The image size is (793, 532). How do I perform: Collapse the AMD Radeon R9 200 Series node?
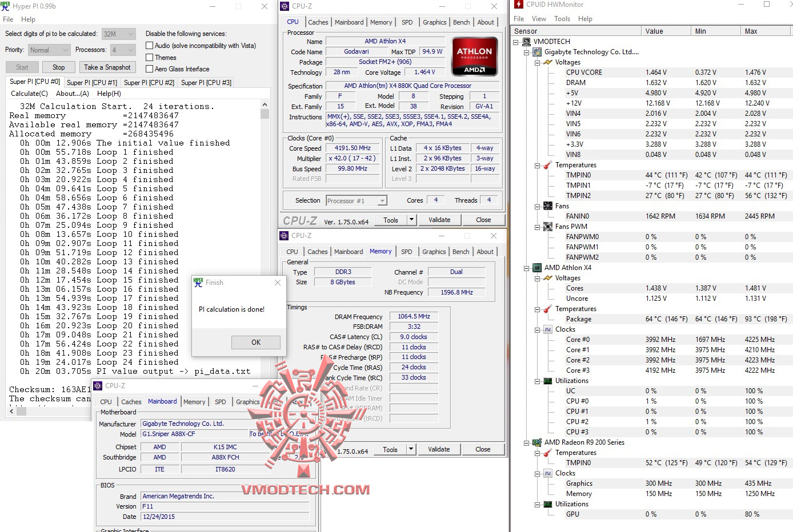(527, 442)
